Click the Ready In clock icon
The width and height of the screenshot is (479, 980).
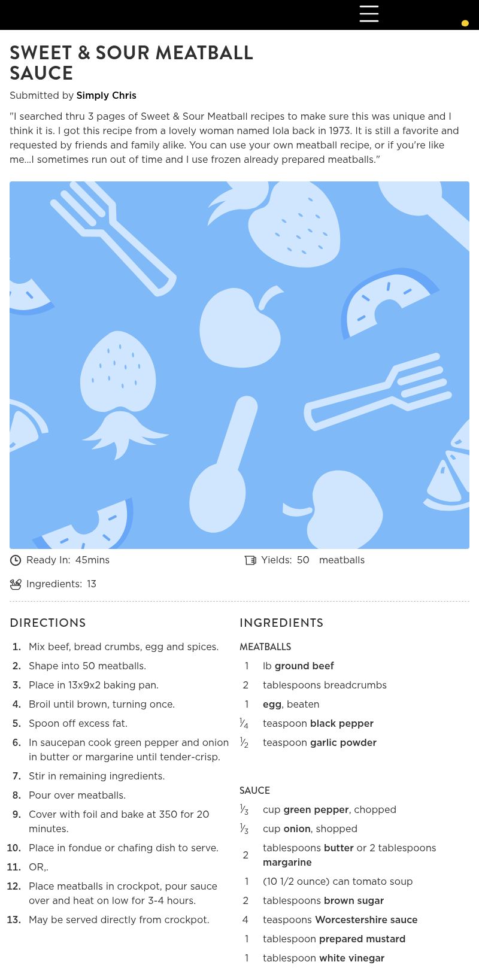point(16,560)
